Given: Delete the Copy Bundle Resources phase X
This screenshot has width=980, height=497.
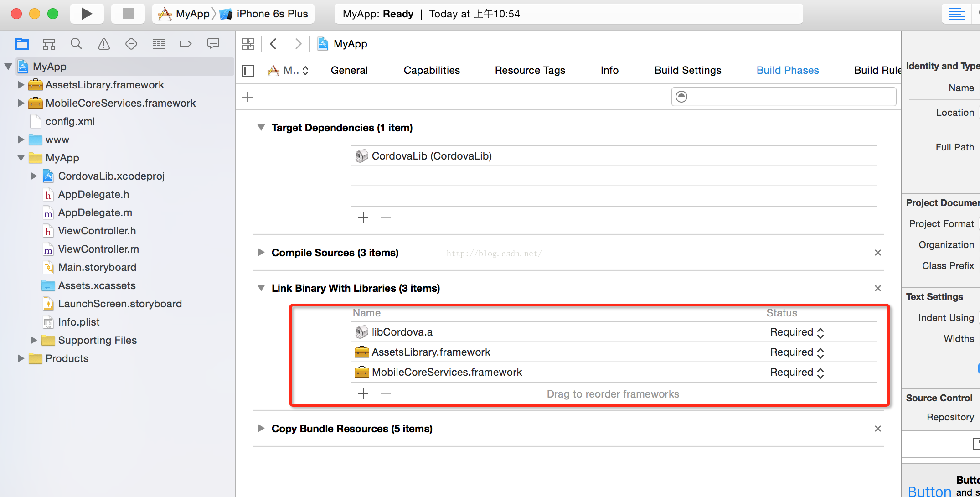Looking at the screenshot, I should (878, 429).
